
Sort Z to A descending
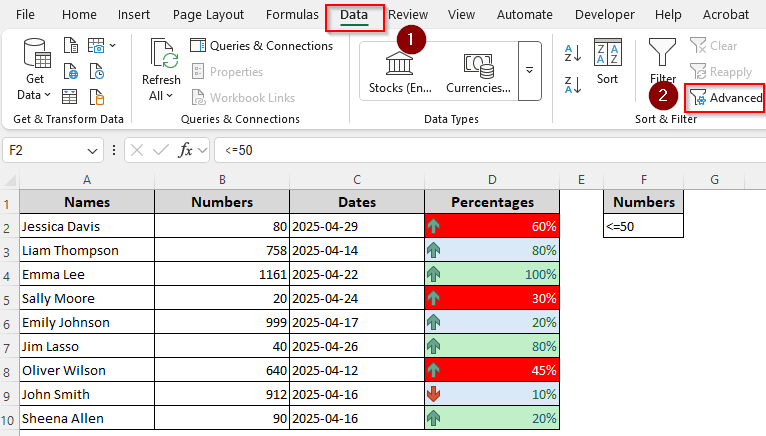(573, 85)
